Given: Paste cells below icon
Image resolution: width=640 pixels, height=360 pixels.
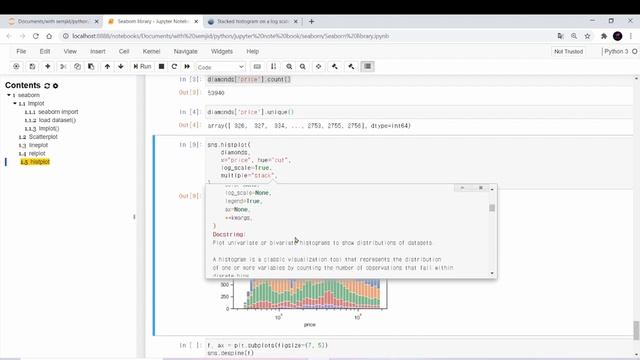Looking at the screenshot, I should 91,67.
